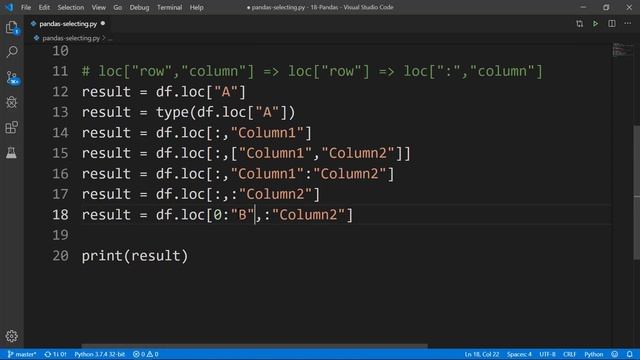Split the editor to the right
640x360 pixels.
click(611, 24)
